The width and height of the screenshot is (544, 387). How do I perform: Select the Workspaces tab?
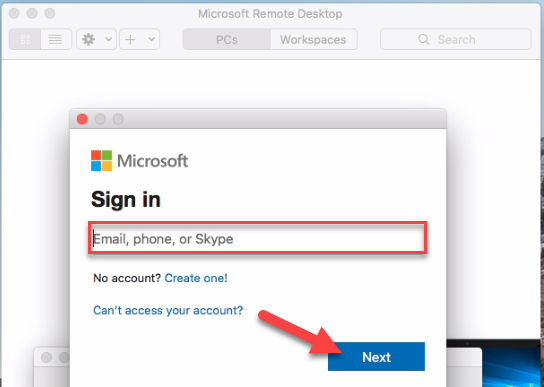(313, 39)
